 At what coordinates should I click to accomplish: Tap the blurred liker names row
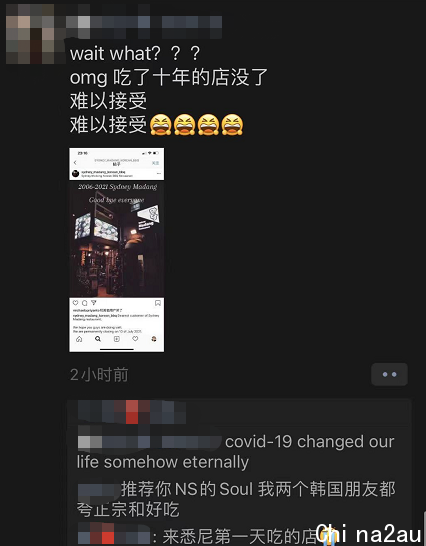(x=132, y=412)
